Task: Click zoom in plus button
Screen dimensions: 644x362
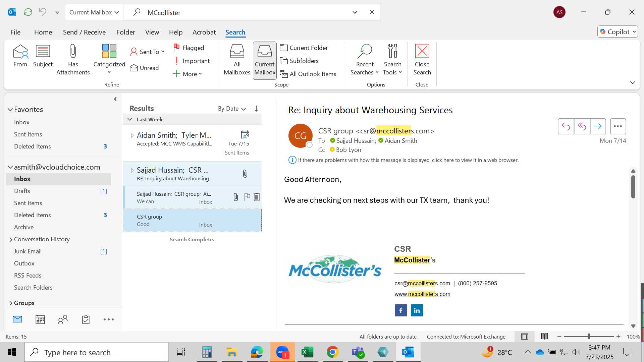Action: [618, 336]
